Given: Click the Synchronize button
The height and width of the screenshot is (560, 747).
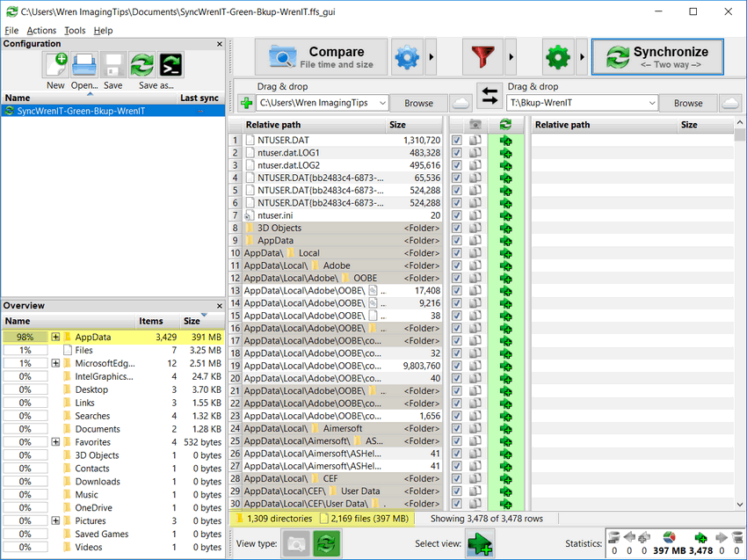Looking at the screenshot, I should point(657,57).
